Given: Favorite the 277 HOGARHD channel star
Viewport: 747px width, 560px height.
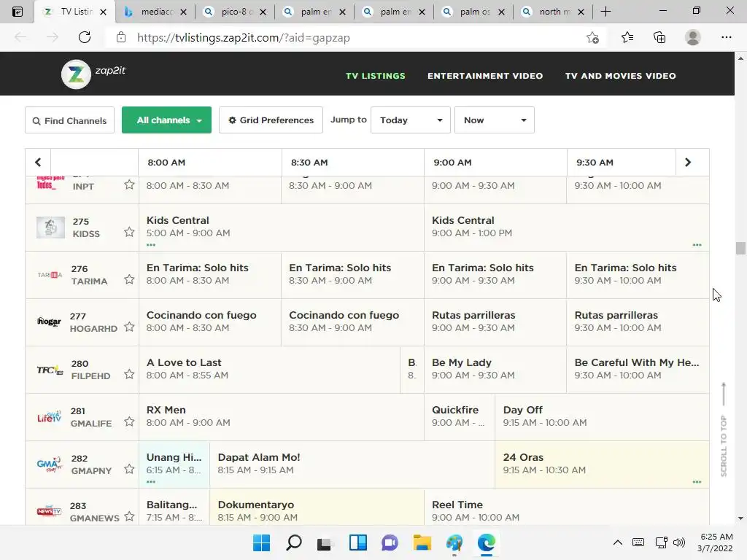Looking at the screenshot, I should click(x=129, y=327).
